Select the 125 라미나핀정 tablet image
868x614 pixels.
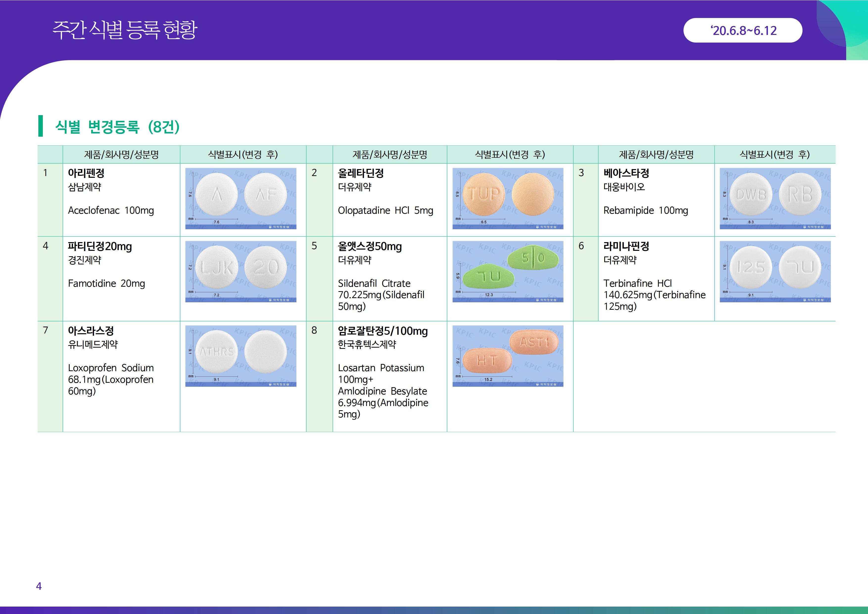775,271
